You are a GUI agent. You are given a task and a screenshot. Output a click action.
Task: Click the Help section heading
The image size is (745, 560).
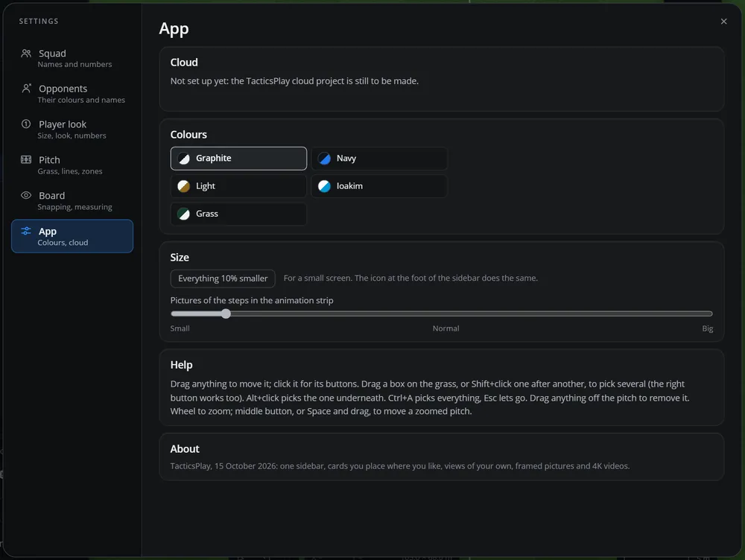tap(182, 365)
